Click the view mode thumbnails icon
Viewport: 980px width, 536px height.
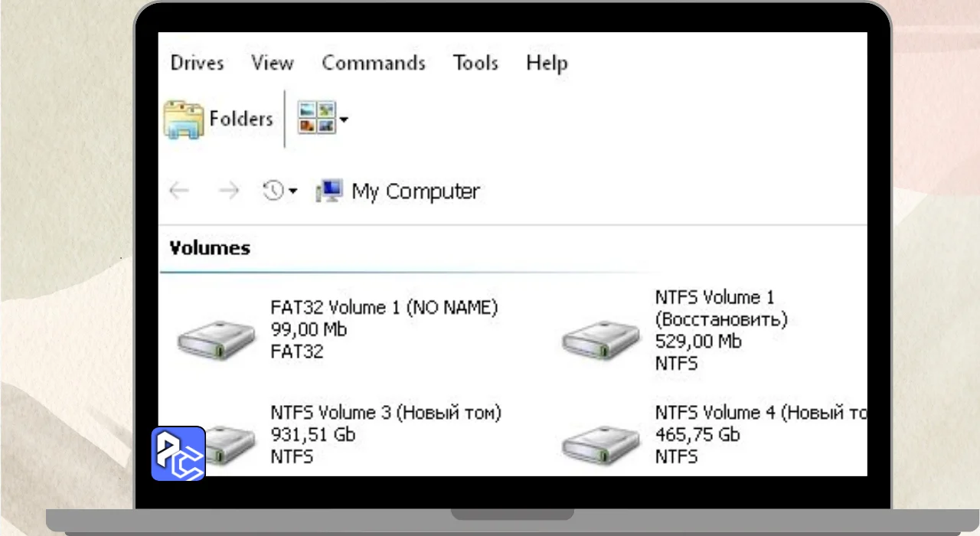tap(316, 118)
